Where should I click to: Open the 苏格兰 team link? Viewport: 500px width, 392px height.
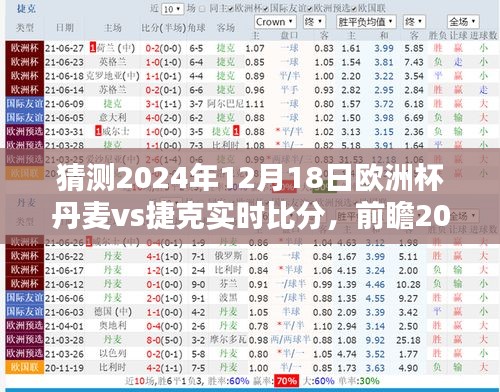(113, 90)
